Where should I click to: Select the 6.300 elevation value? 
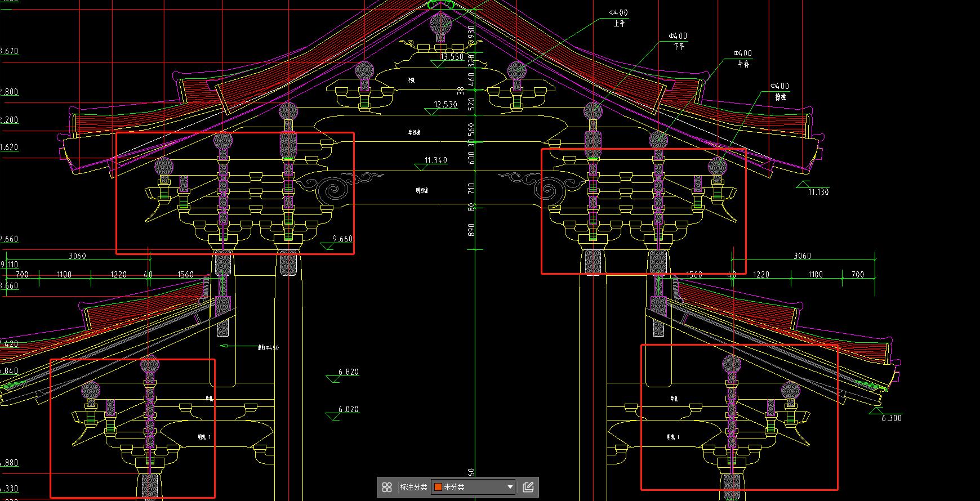(x=892, y=418)
